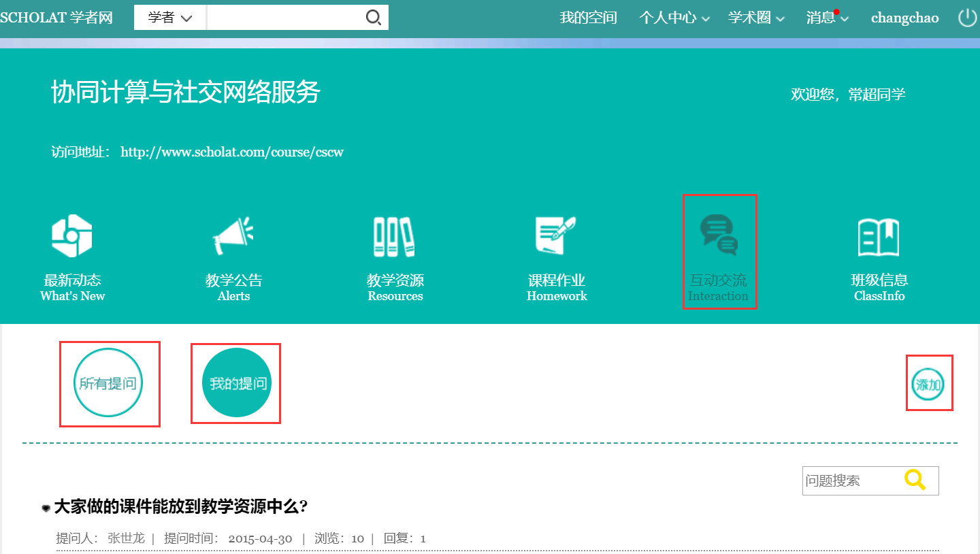
Task: Expand the 学者 search type dropdown
Action: [x=170, y=18]
